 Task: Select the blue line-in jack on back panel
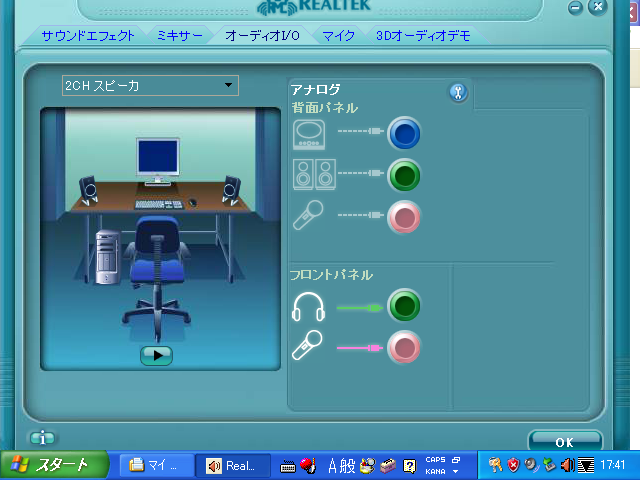[x=404, y=133]
